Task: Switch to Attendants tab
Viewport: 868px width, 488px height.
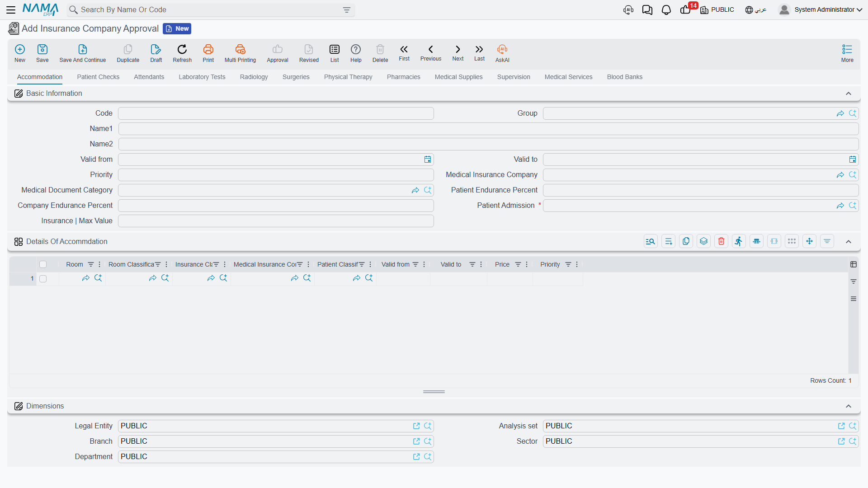Action: [x=149, y=77]
